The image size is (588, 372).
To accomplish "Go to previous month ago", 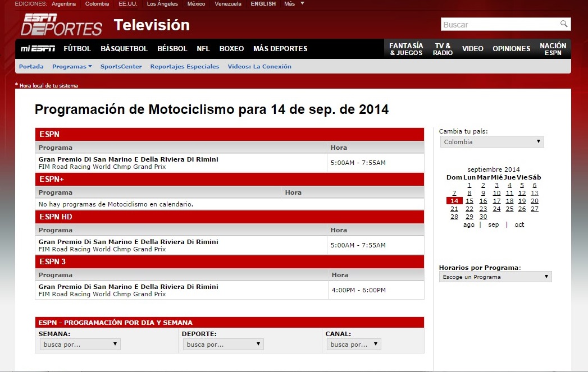I will pos(469,225).
